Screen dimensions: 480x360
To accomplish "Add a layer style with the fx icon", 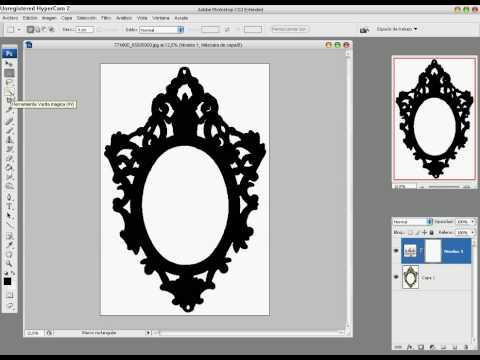I will pos(410,347).
